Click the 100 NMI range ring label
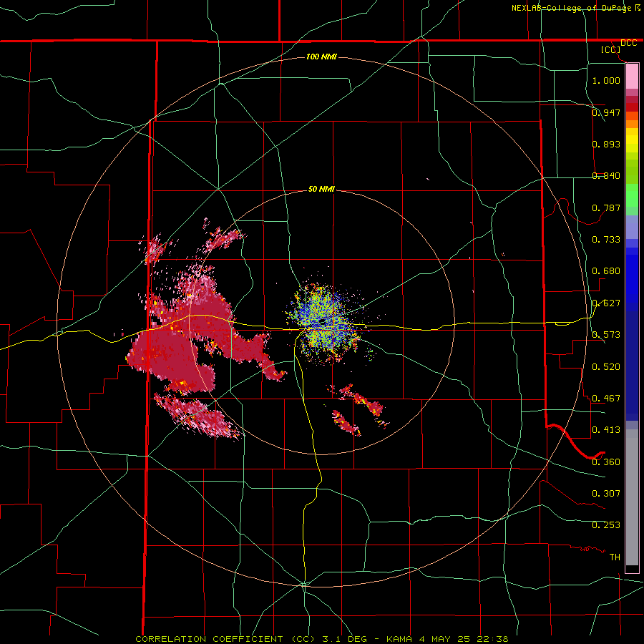644x644 pixels. 321,57
